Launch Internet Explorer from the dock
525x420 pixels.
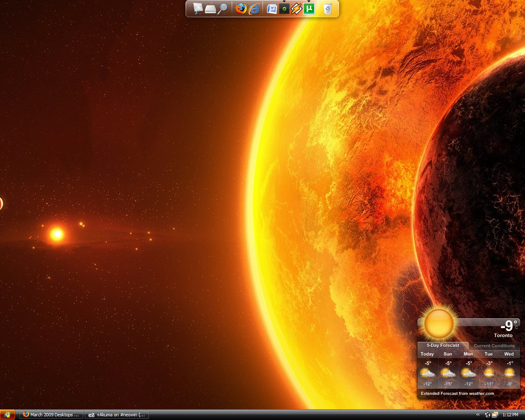(x=254, y=9)
